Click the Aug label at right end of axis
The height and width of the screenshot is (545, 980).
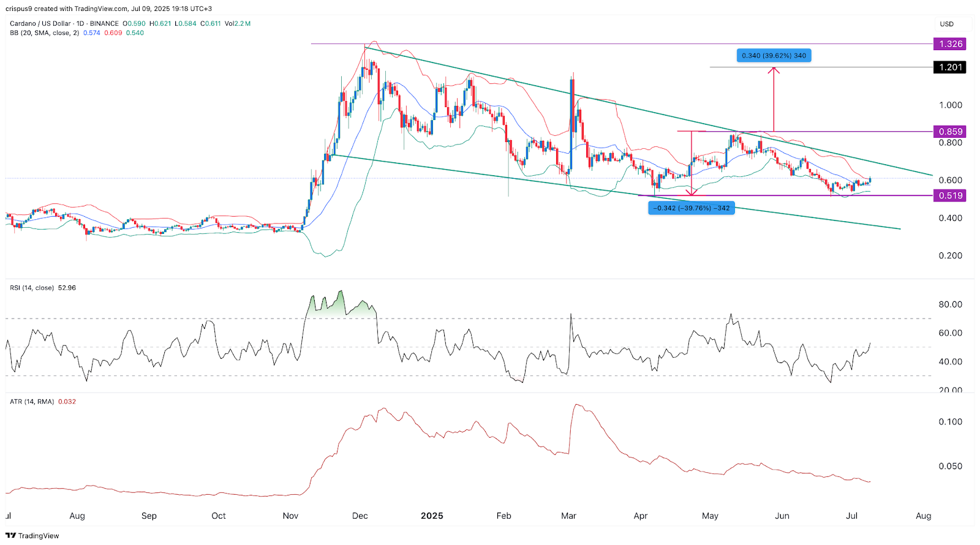[x=924, y=516]
